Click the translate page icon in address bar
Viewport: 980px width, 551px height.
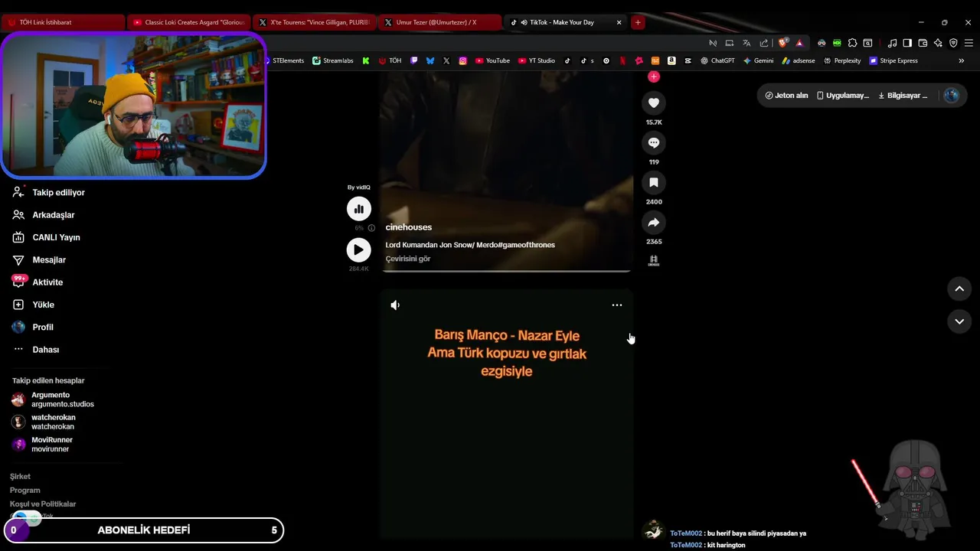point(746,43)
